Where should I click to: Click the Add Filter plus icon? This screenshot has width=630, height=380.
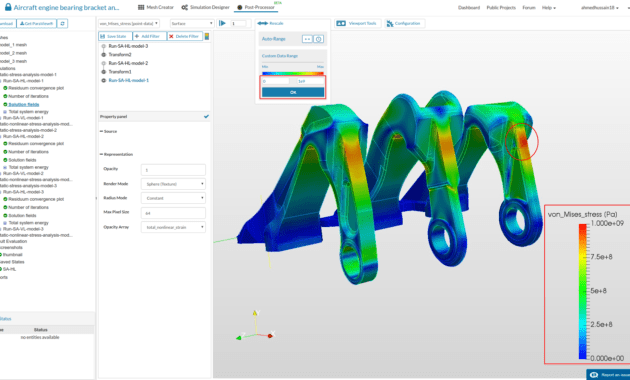[x=137, y=36]
